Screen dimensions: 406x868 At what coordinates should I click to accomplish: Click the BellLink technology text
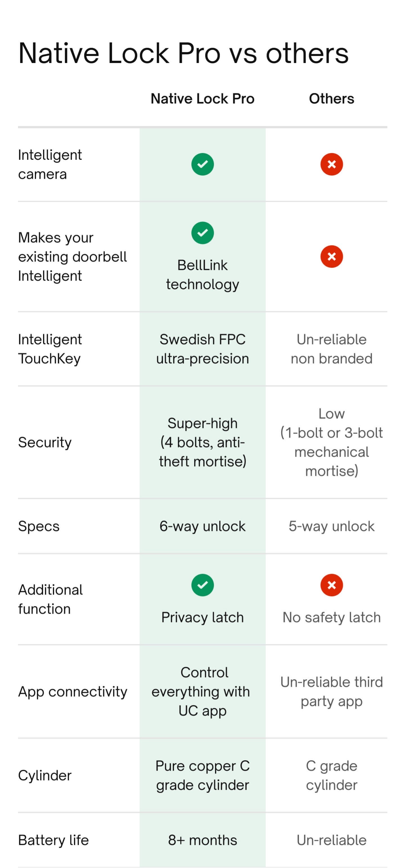tap(203, 275)
